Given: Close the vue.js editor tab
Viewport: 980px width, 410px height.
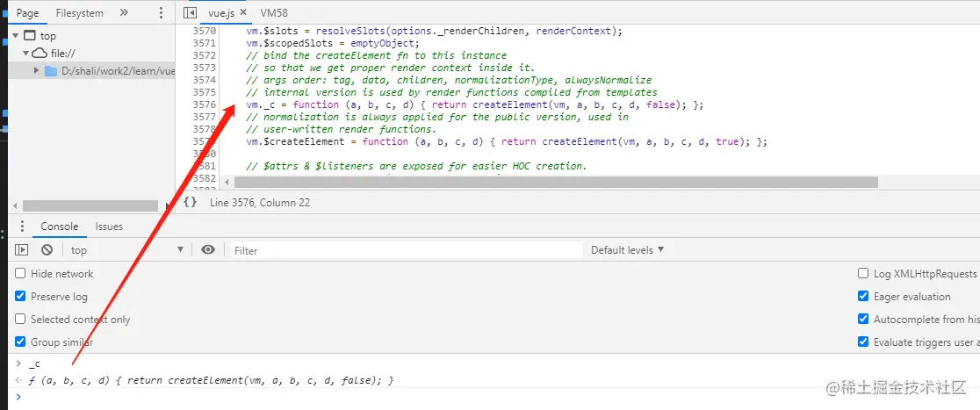Looking at the screenshot, I should click(x=243, y=12).
